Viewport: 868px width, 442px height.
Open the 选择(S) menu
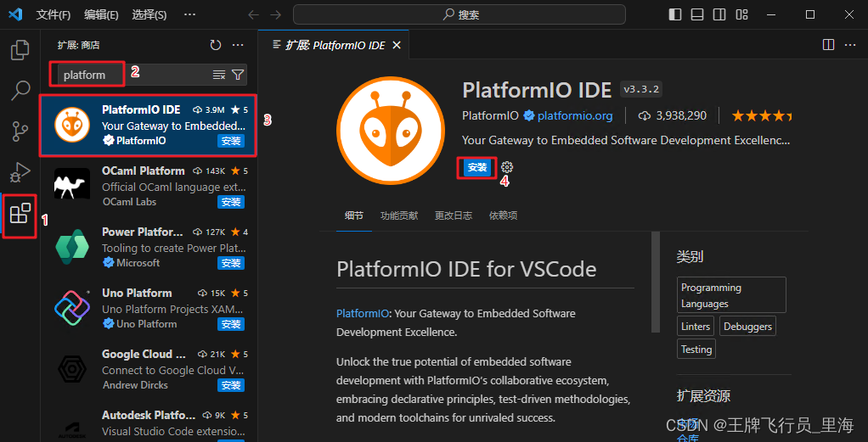[x=149, y=15]
